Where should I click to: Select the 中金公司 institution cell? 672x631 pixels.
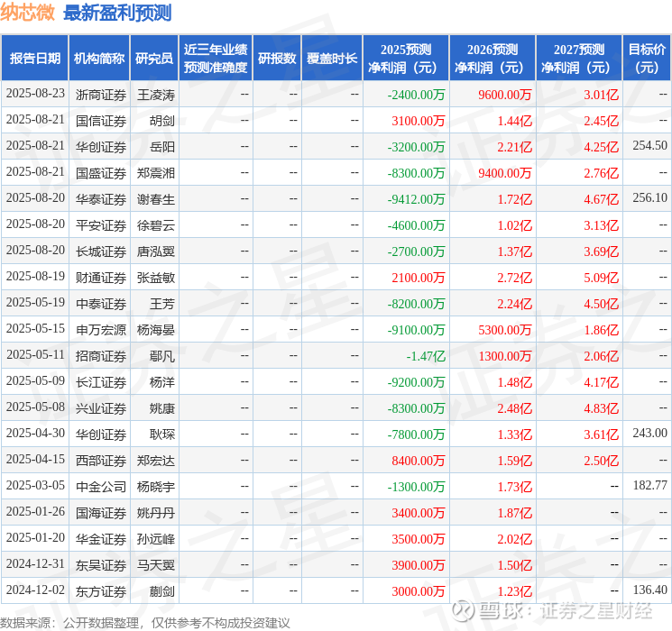point(101,487)
